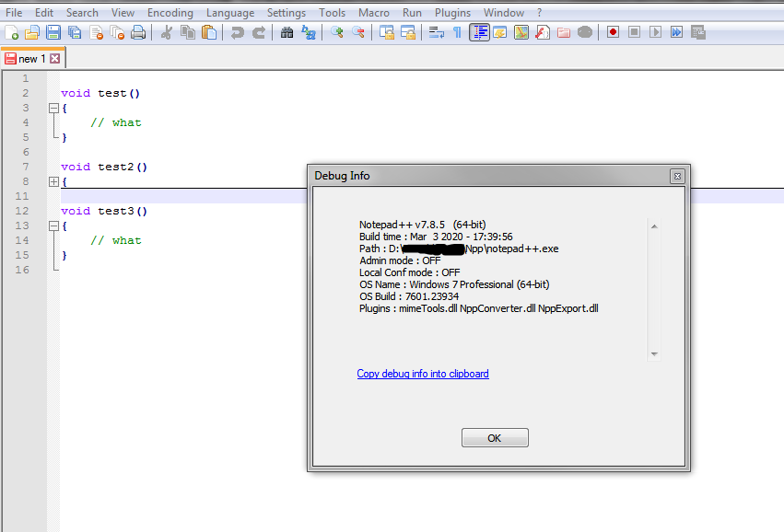Viewport: 784px width, 532px height.
Task: Print the document using the printer icon
Action: pyautogui.click(x=138, y=32)
